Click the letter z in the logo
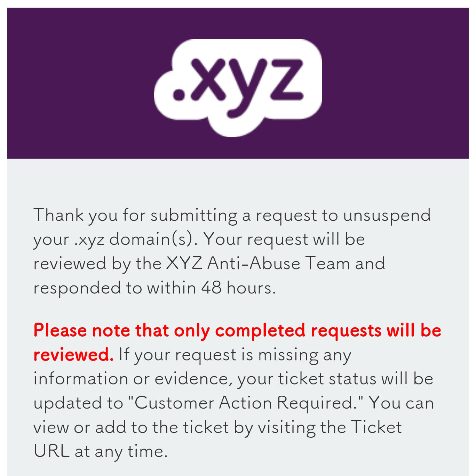Viewport: 476px width, 476px height. [x=285, y=79]
